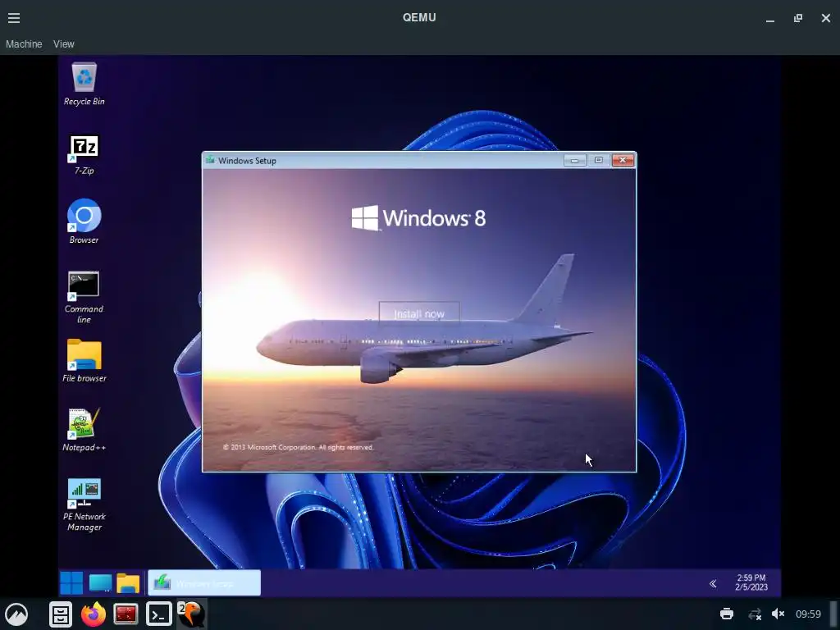Select the Windows Setup taskbar button
Image resolution: width=840 pixels, height=630 pixels.
(x=204, y=583)
